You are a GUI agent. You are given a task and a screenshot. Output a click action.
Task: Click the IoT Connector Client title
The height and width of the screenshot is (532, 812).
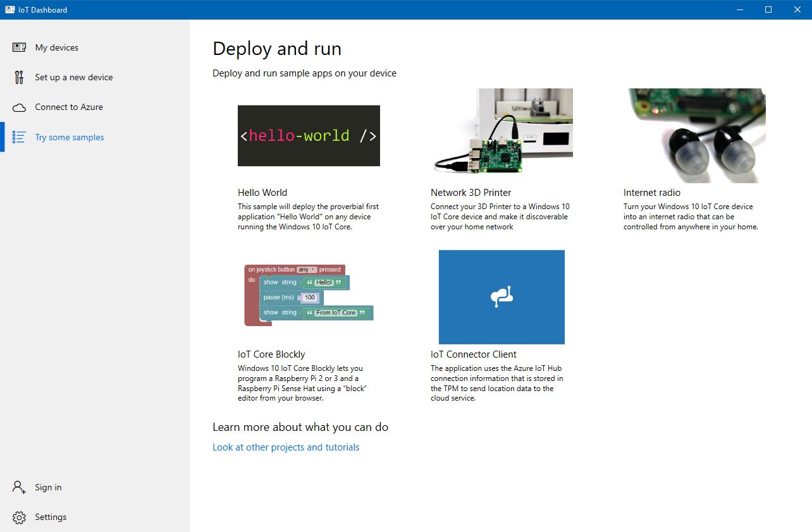coord(474,354)
